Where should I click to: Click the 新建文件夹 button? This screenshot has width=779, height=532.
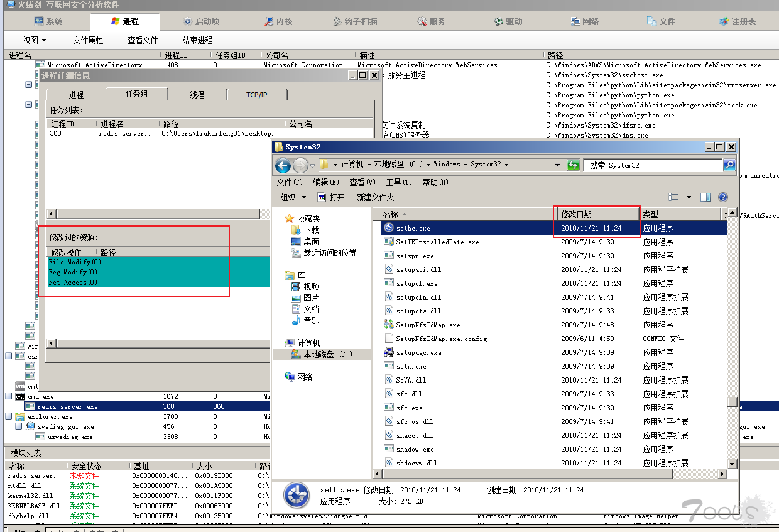[375, 197]
